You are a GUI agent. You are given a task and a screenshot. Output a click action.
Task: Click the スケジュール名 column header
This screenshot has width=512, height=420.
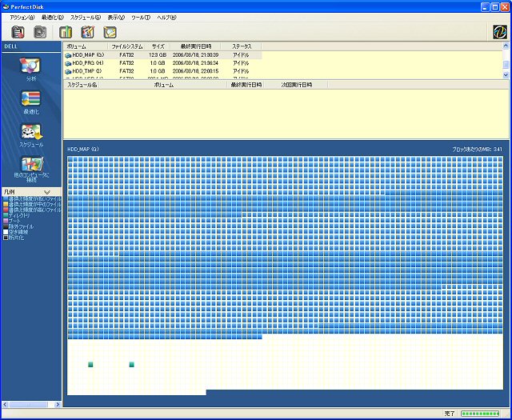[x=82, y=85]
